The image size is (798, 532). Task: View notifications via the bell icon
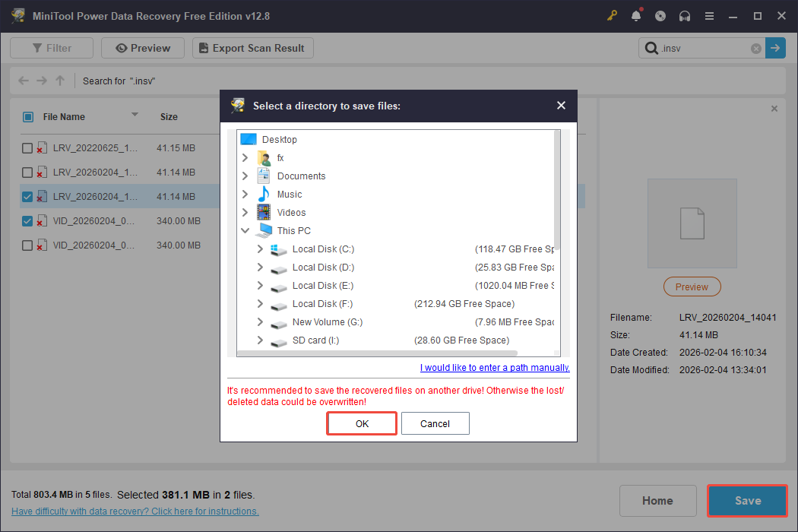point(636,15)
